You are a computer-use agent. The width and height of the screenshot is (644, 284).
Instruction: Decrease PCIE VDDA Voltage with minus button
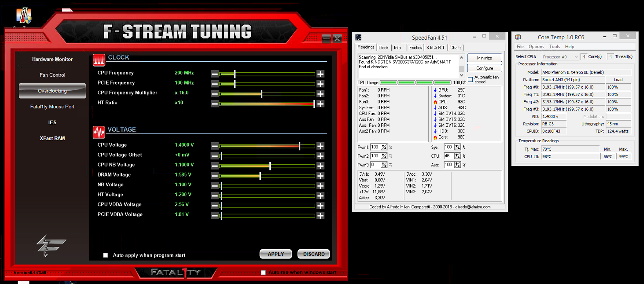click(215, 215)
